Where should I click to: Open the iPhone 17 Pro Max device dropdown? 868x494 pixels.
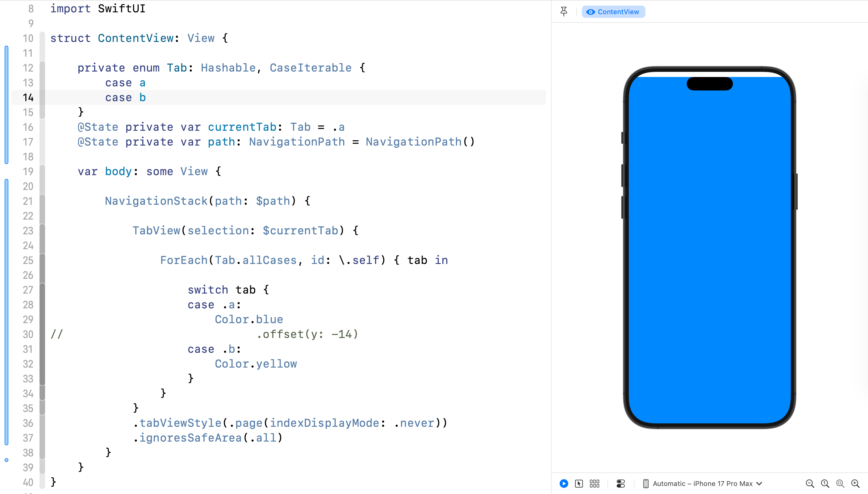point(703,484)
